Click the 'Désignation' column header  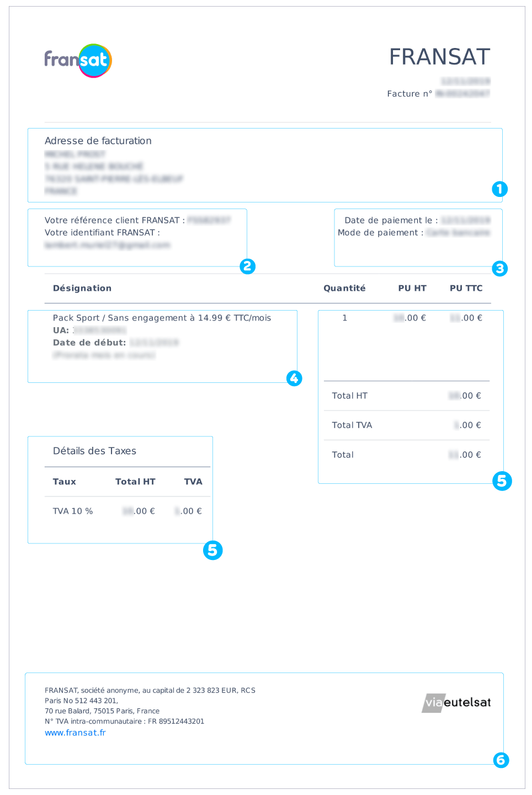82,288
